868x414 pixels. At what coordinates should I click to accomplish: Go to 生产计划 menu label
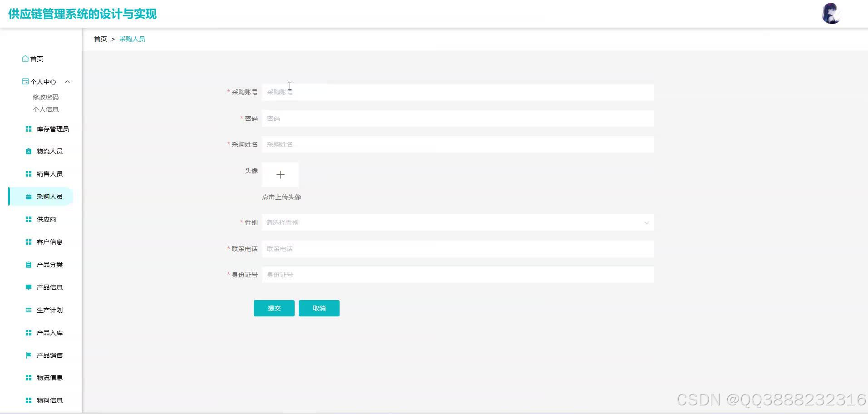[49, 310]
